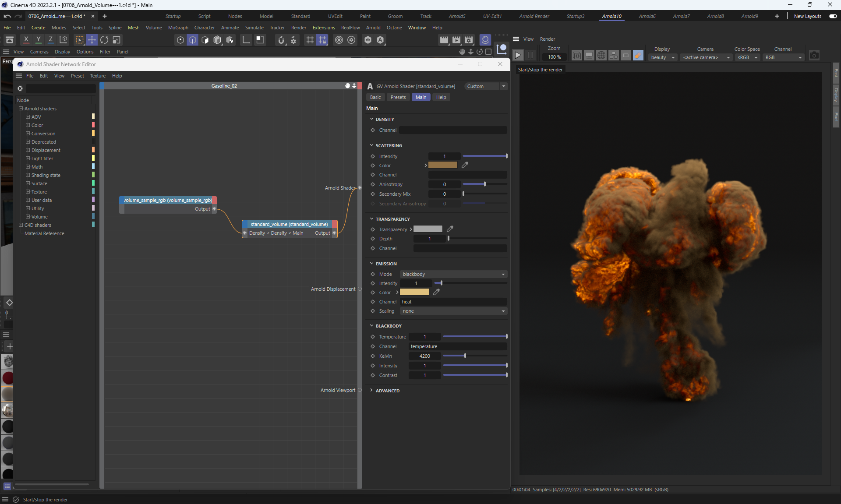Select the Rotate tool icon
841x504 pixels.
104,40
